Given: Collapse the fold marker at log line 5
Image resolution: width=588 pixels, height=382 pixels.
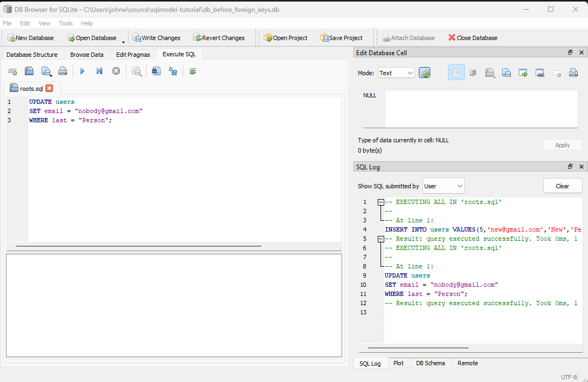Looking at the screenshot, I should click(x=380, y=239).
